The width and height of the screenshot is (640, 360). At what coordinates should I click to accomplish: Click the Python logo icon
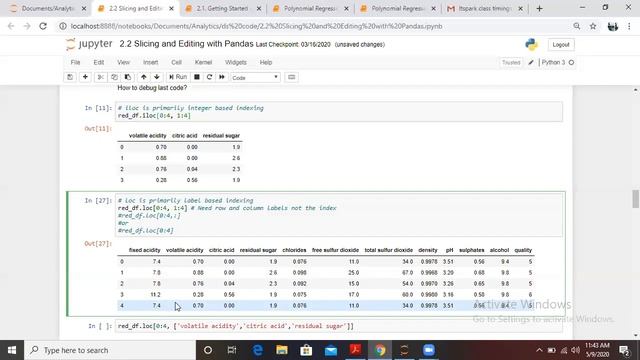click(x=531, y=44)
